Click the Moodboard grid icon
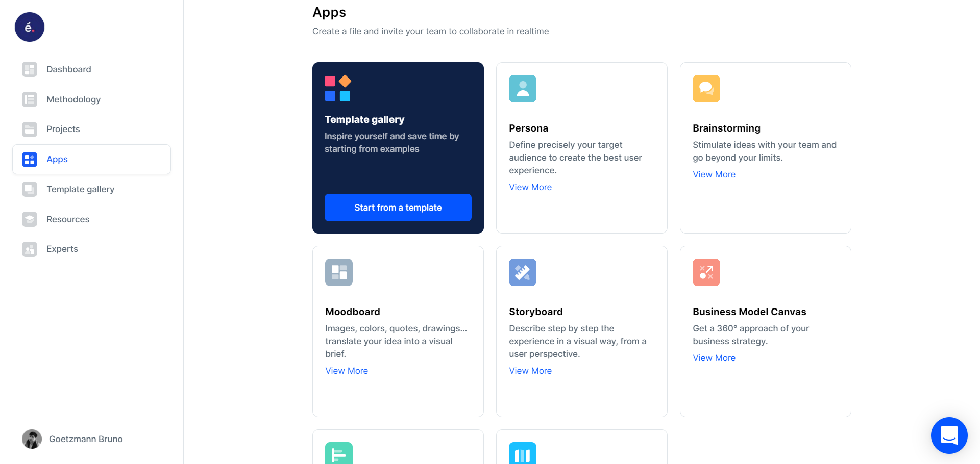 339,272
